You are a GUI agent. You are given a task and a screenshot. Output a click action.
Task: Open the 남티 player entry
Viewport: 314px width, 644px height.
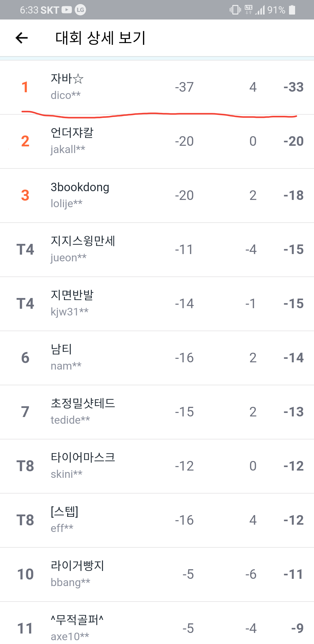pyautogui.click(x=157, y=358)
